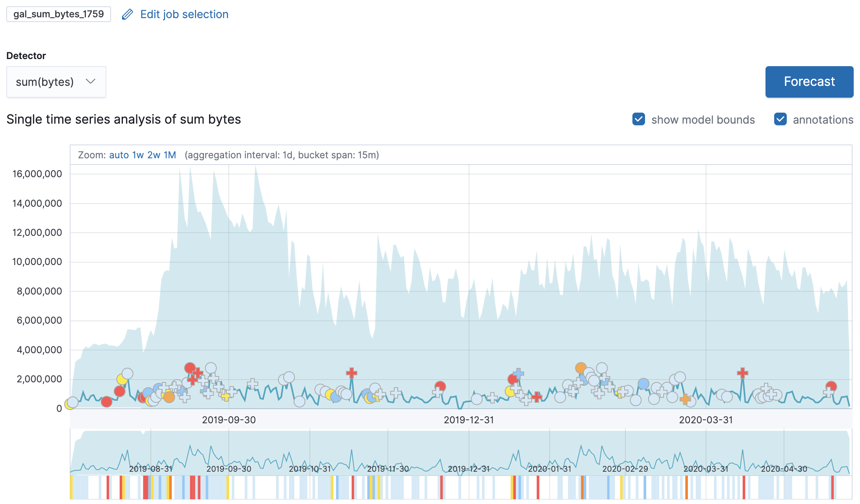Toggle show model bounds checkbox
860x504 pixels.
(638, 119)
